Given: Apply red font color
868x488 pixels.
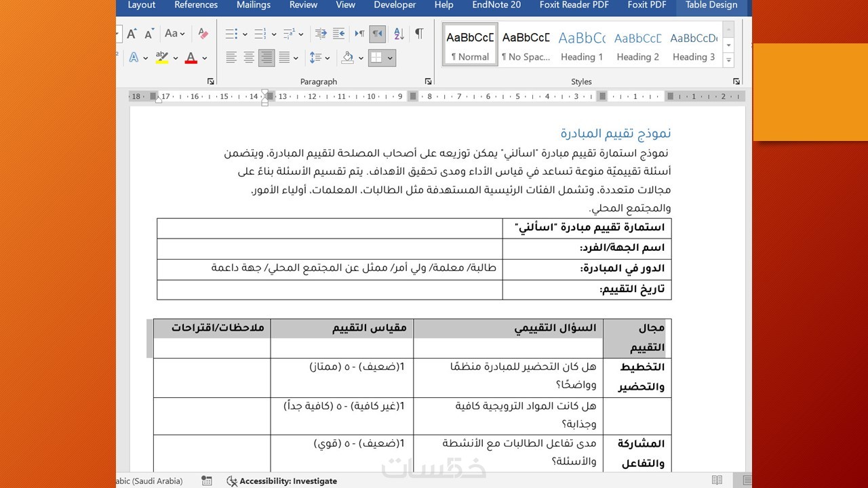Looking at the screenshot, I should click(191, 58).
